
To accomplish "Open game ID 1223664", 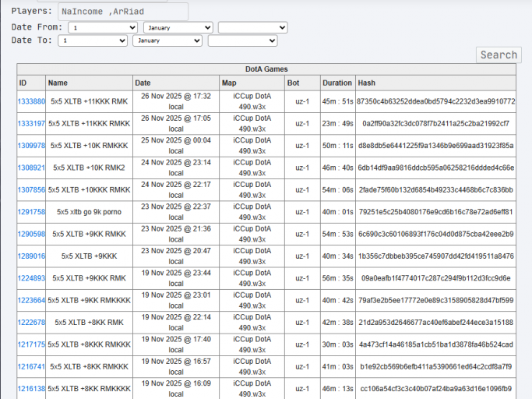I will point(31,300).
